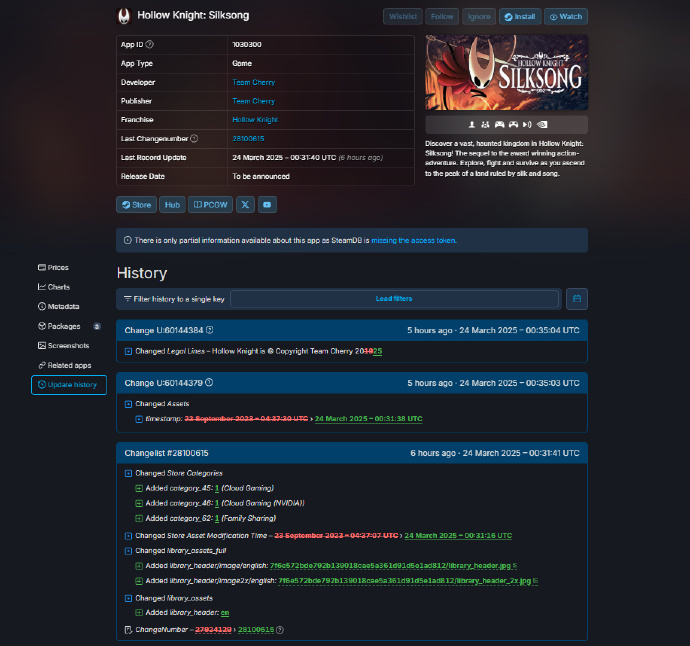This screenshot has height=646, width=690.
Task: Collapse Changed Store Asset Modification Time entry
Action: 128,536
